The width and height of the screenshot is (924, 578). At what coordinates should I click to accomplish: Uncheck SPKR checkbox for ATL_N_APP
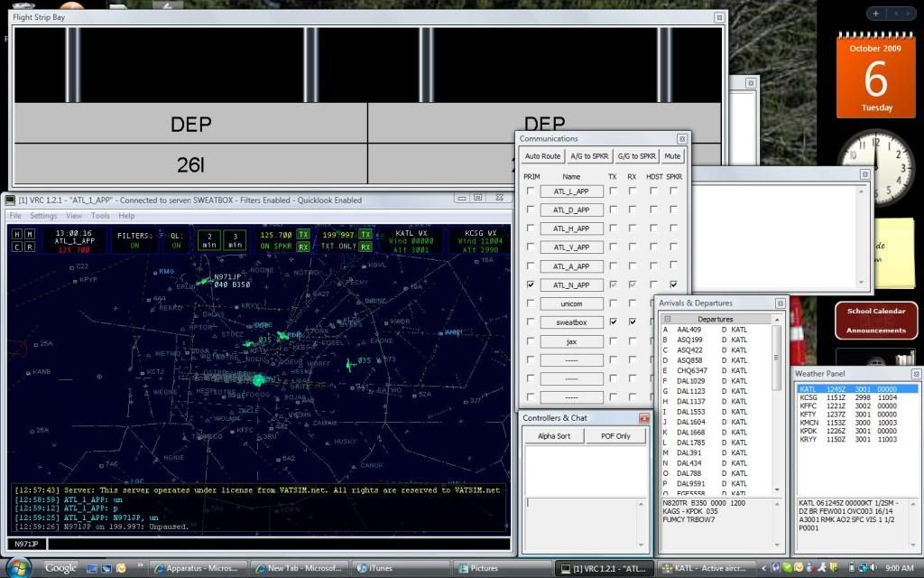[x=673, y=284]
